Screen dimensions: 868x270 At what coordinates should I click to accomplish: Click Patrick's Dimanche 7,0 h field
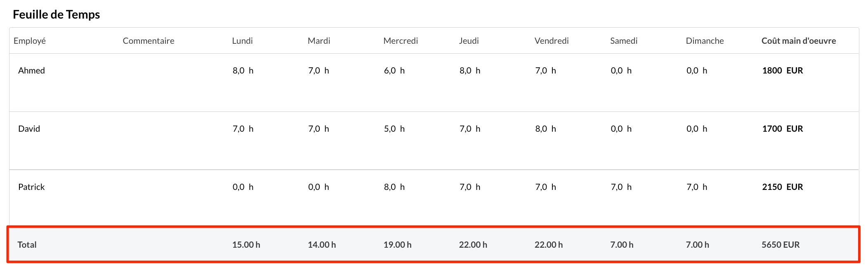697,187
